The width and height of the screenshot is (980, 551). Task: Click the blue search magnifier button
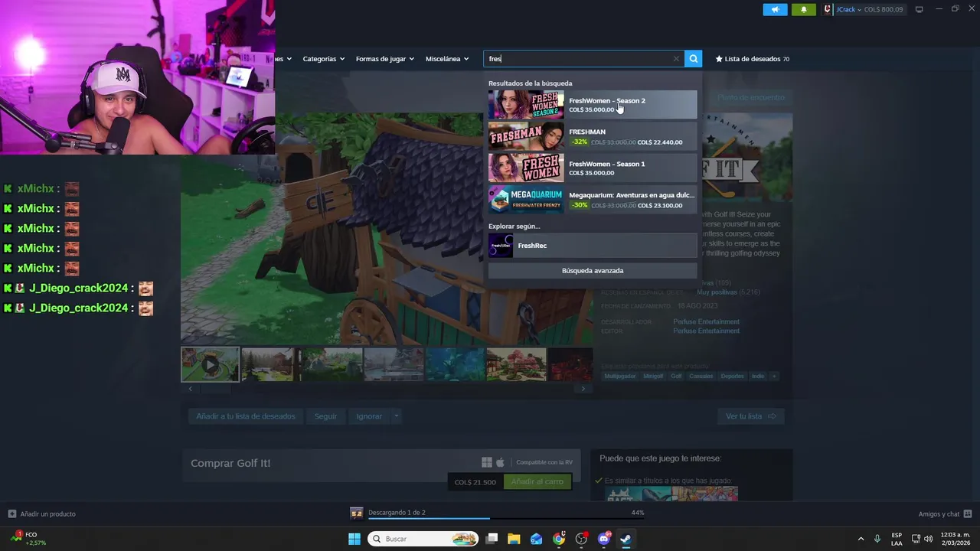click(x=694, y=59)
